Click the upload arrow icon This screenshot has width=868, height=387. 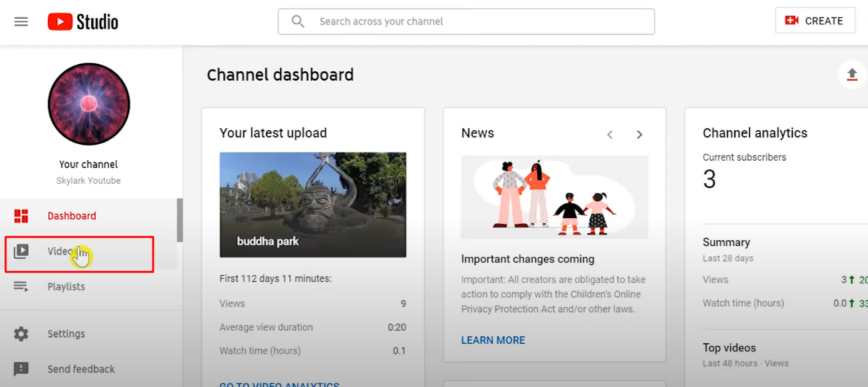(x=851, y=74)
